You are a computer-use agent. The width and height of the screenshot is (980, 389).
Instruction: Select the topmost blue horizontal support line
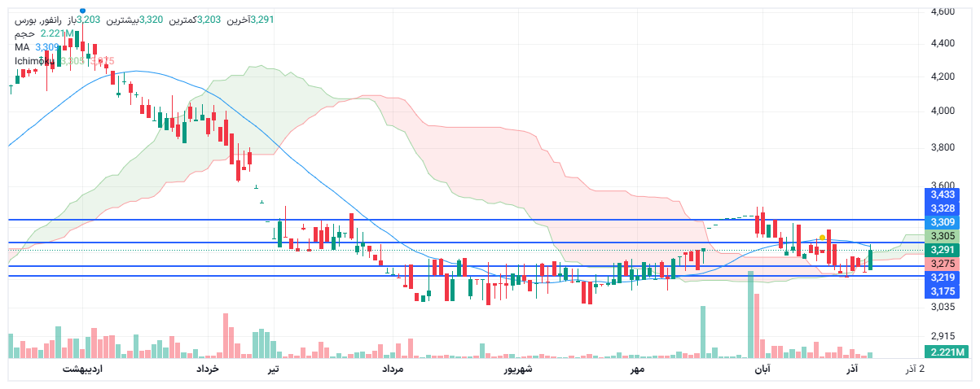489,220
